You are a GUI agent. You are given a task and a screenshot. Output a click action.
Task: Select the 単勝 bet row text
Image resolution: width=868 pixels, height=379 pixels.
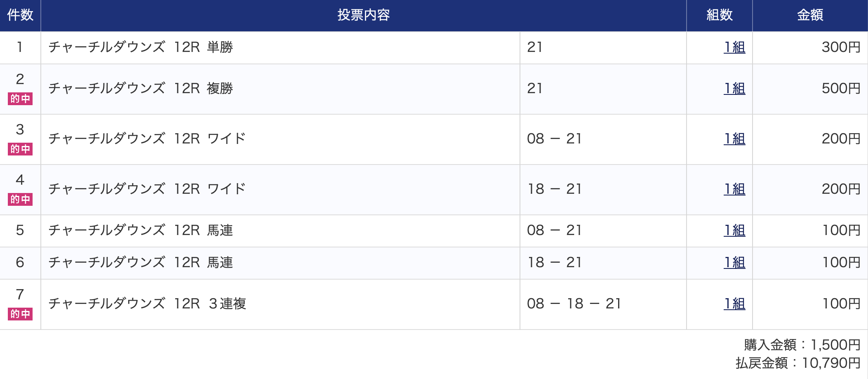click(x=141, y=47)
